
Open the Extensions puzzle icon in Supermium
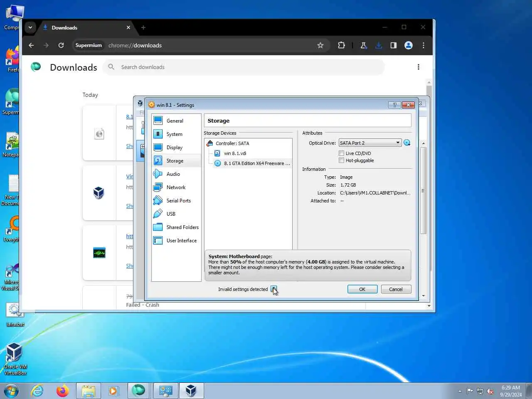[341, 45]
